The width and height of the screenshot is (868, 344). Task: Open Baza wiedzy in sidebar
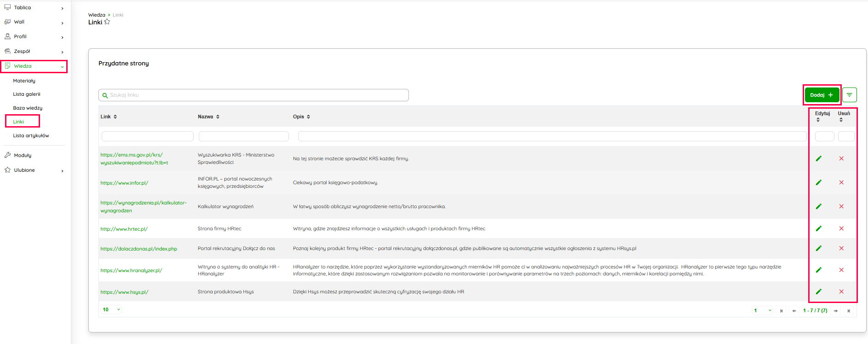pyautogui.click(x=28, y=108)
